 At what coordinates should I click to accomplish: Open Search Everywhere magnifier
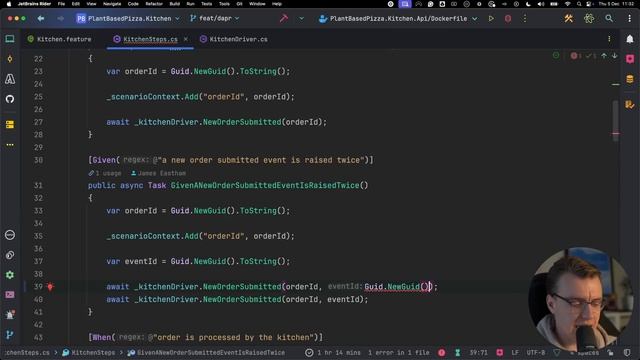click(609, 18)
